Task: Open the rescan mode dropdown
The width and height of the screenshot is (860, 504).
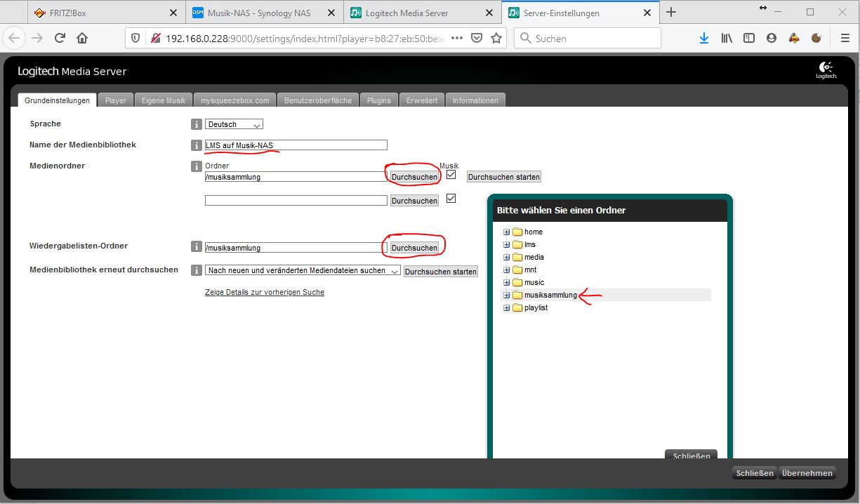Action: 303,270
